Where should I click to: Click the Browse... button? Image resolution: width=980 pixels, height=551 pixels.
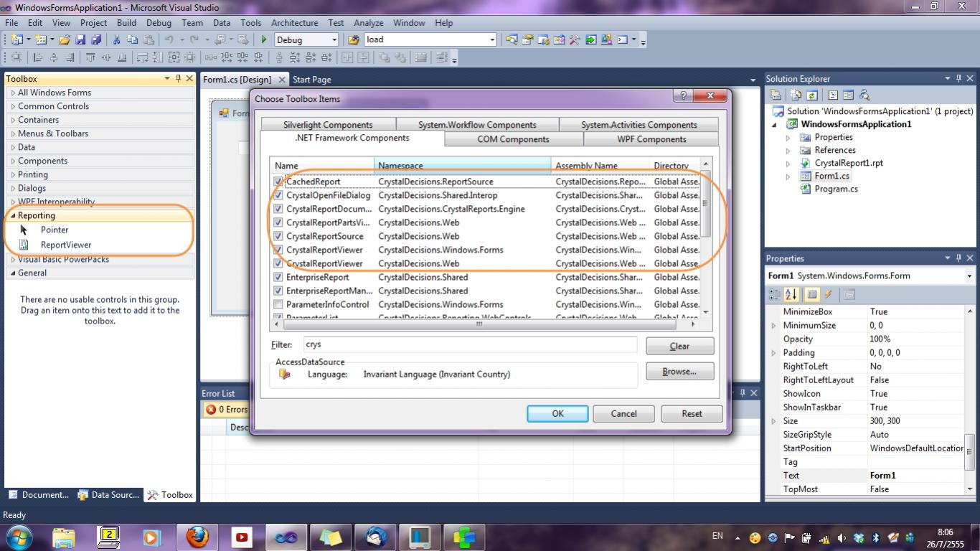click(x=679, y=372)
